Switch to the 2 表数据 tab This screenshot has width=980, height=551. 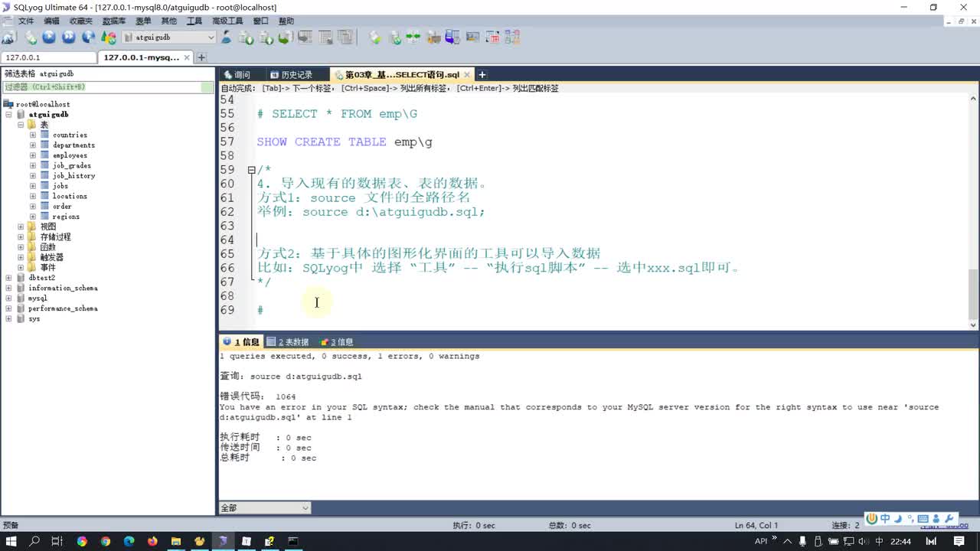pos(288,342)
